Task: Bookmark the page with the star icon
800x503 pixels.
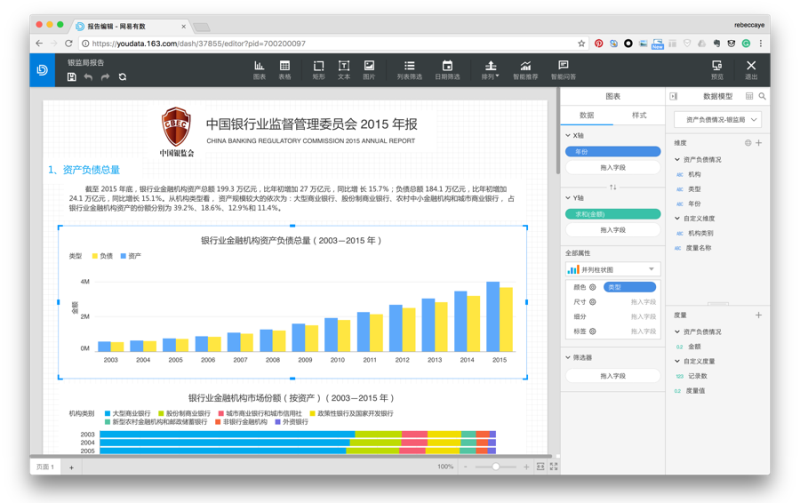Action: [x=581, y=43]
